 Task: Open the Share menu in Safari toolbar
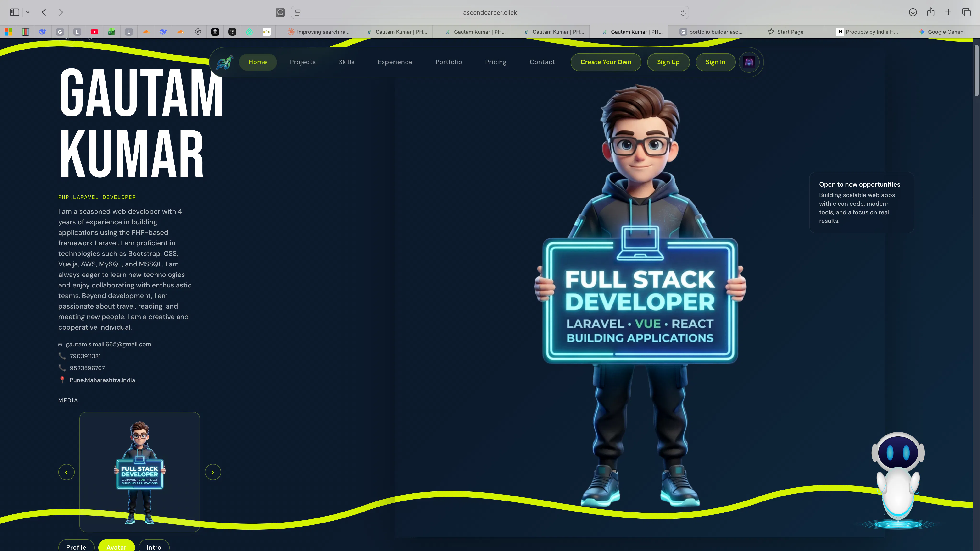click(931, 12)
